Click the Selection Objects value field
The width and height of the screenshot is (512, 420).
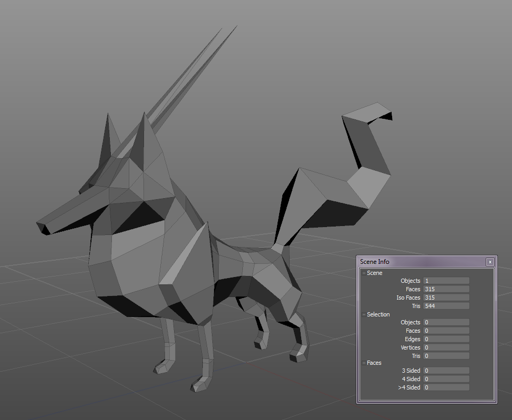[x=446, y=322]
